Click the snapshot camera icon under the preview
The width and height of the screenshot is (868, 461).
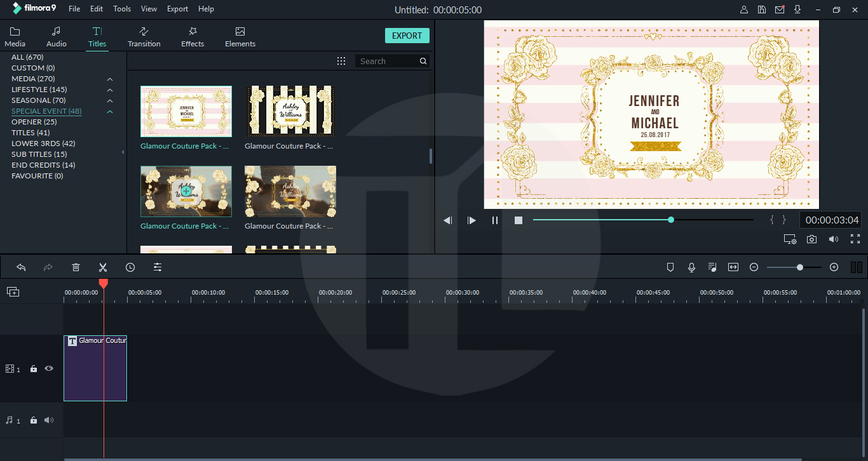click(811, 239)
